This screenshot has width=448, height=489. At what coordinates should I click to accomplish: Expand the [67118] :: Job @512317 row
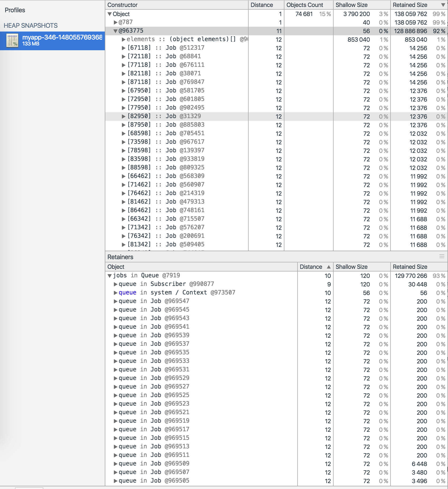pos(123,48)
